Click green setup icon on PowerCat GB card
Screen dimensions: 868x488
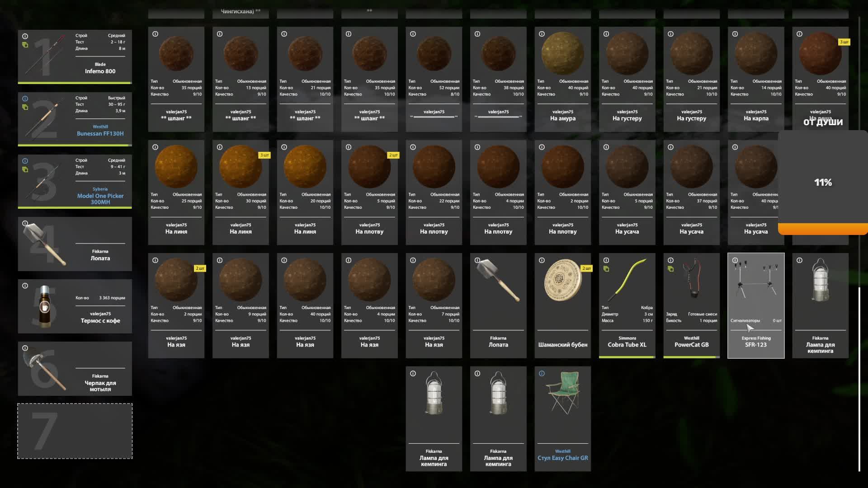(670, 269)
